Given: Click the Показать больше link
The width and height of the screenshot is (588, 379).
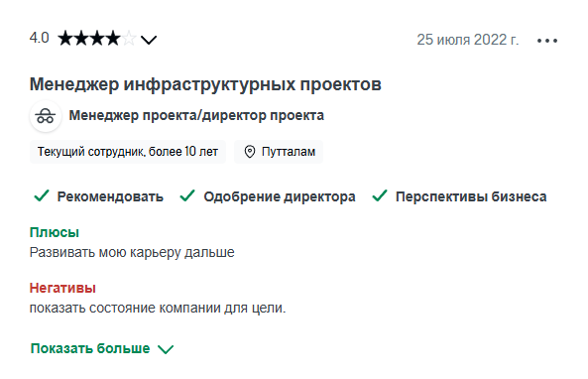Looking at the screenshot, I should [x=90, y=348].
